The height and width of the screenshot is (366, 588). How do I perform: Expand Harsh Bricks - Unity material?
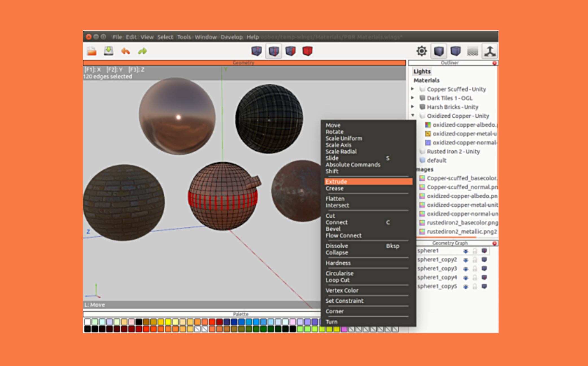(x=413, y=107)
